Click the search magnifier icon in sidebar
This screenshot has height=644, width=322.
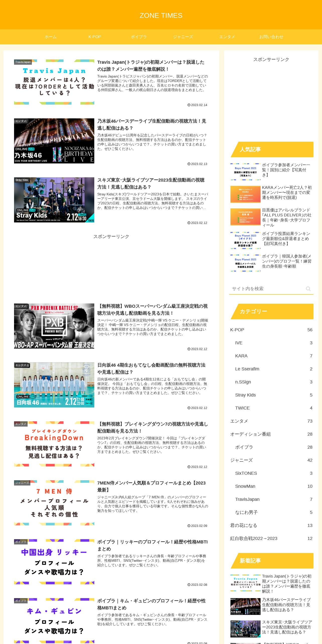308,289
